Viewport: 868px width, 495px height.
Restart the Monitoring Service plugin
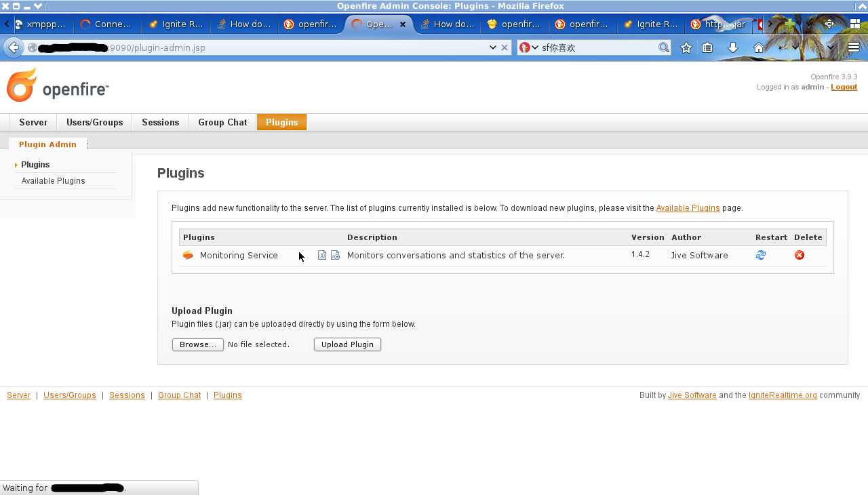[761, 255]
